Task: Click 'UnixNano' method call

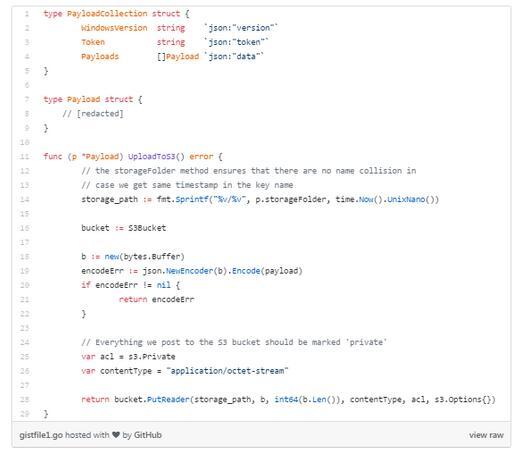Action: [x=406, y=199]
